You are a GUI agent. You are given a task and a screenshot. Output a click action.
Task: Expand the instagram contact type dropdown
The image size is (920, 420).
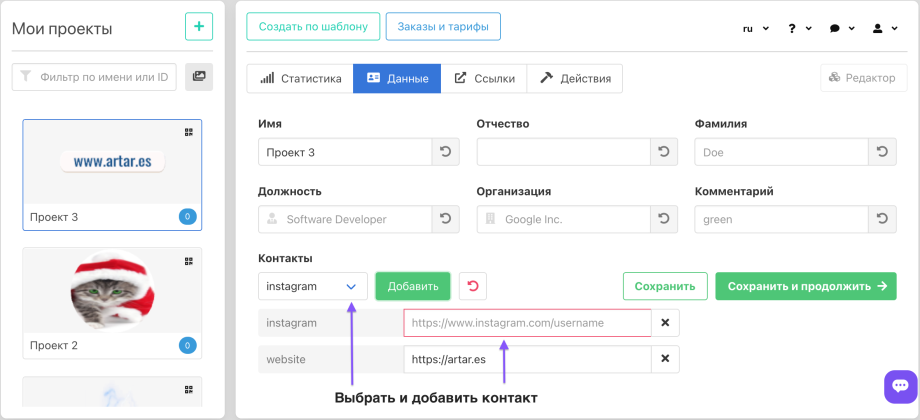click(312, 287)
